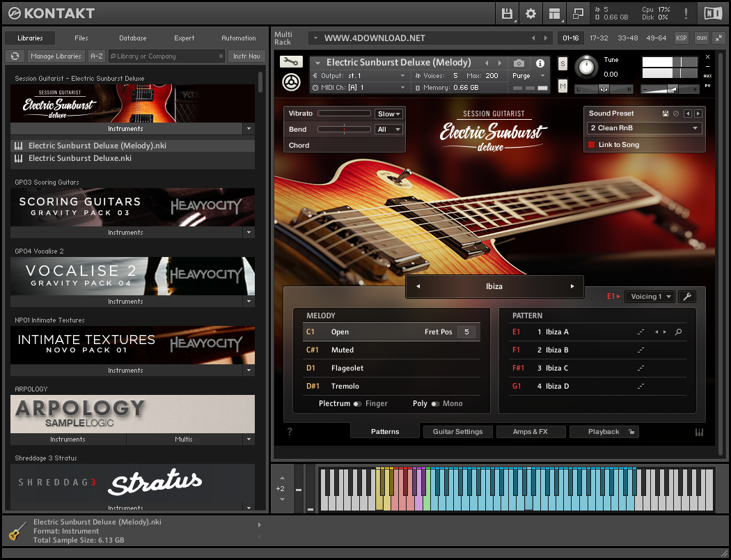Adjust the Vibrato slider

(x=344, y=114)
